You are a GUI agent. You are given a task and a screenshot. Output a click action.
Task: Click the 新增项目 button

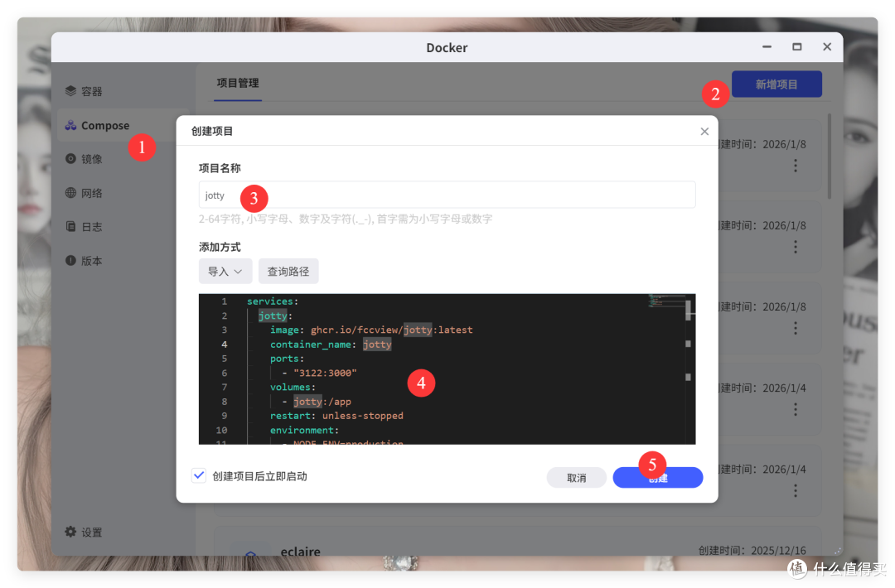776,84
